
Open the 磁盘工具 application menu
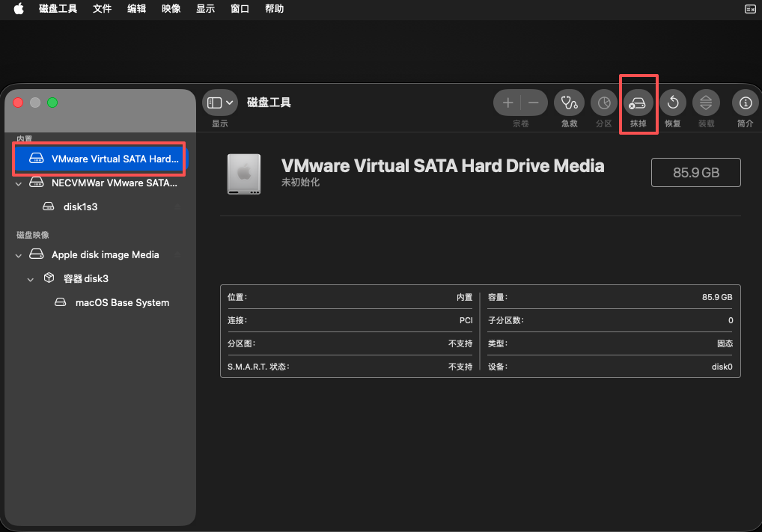[x=58, y=8]
